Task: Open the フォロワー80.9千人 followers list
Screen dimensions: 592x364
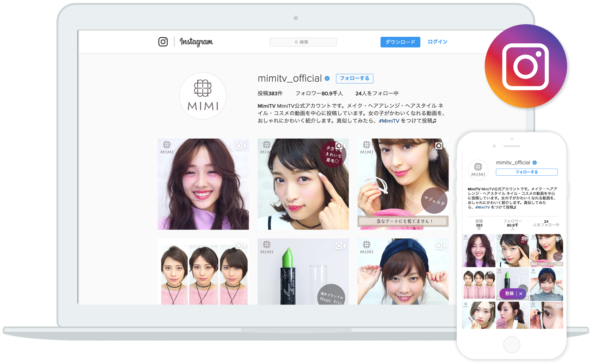Action: (x=319, y=93)
